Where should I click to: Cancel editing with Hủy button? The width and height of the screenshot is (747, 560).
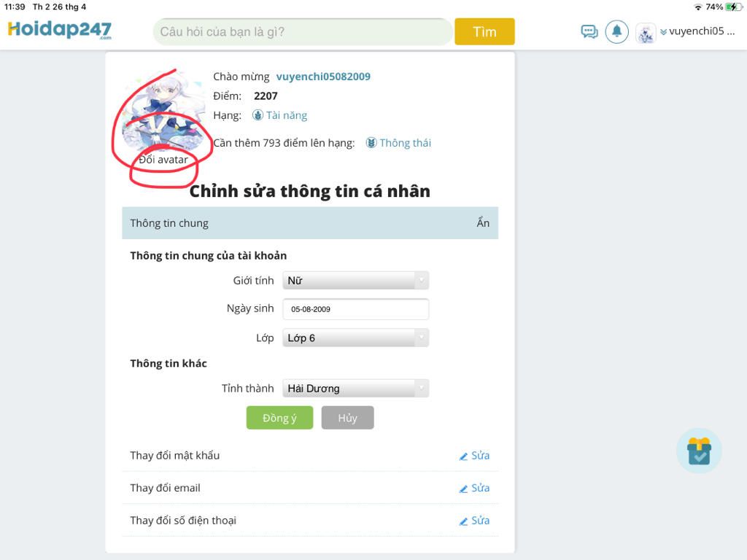(347, 418)
